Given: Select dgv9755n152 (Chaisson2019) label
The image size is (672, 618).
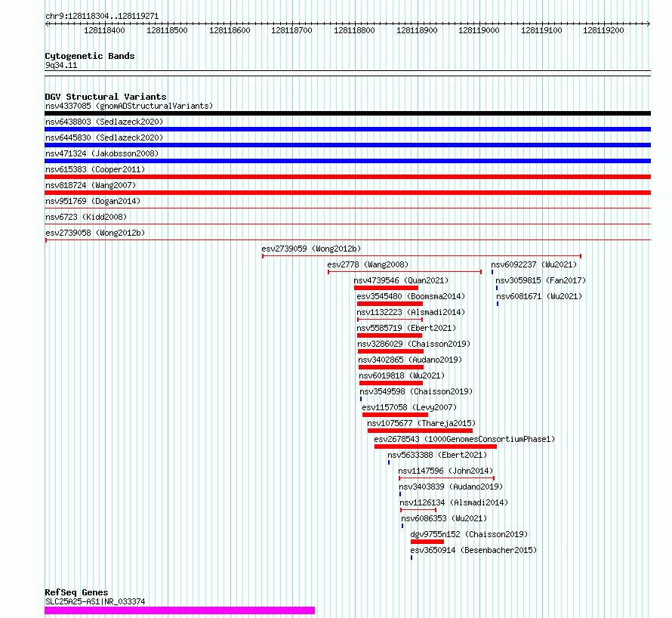Looking at the screenshot, I should point(469,534).
